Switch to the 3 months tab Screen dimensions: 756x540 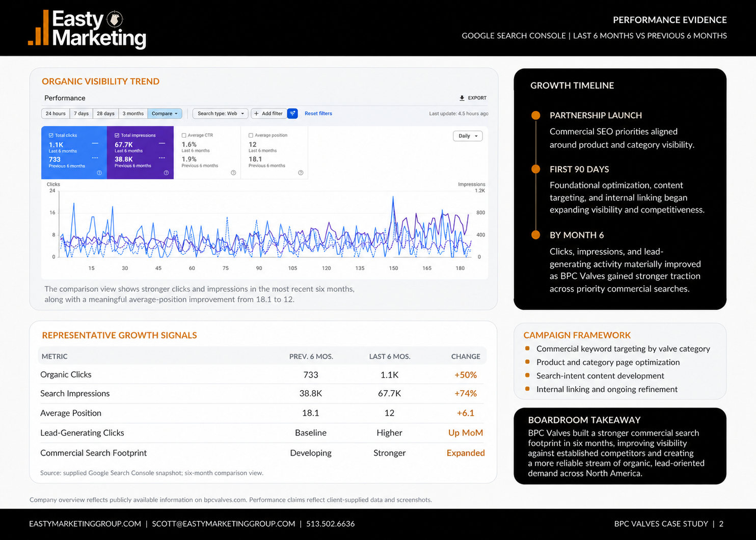133,114
